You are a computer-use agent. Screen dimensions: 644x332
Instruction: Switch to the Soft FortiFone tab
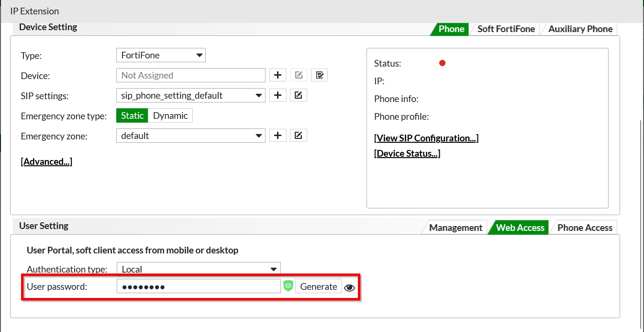[506, 29]
